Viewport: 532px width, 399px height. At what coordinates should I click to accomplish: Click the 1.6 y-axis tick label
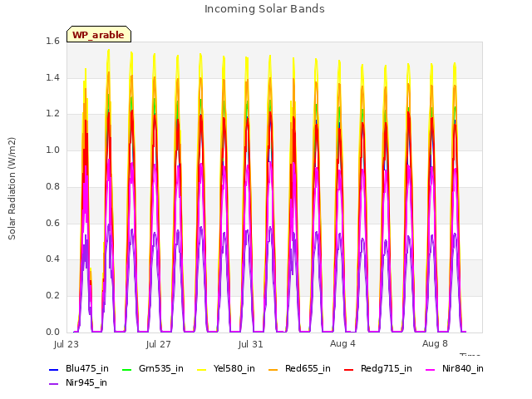point(52,41)
